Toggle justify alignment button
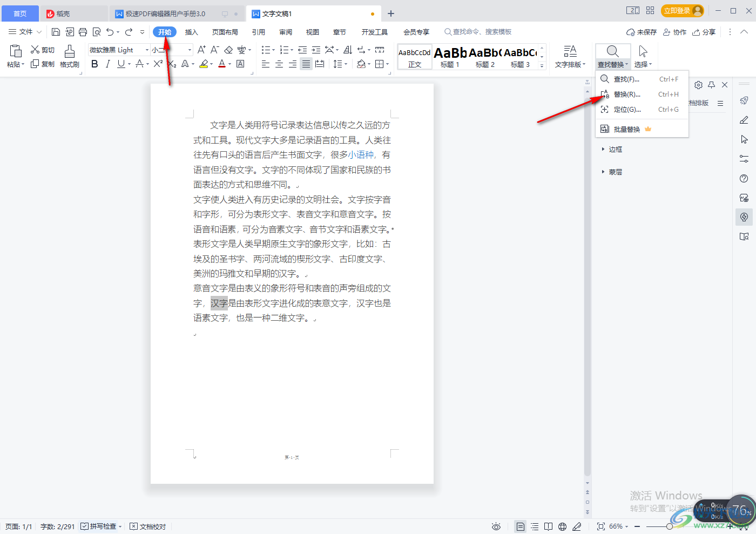This screenshot has height=534, width=756. pos(306,64)
